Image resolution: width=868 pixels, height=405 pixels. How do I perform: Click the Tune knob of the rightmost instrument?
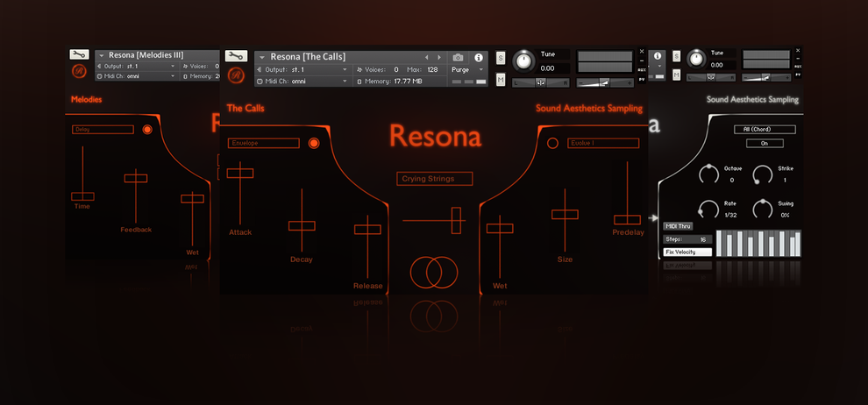pyautogui.click(x=695, y=58)
